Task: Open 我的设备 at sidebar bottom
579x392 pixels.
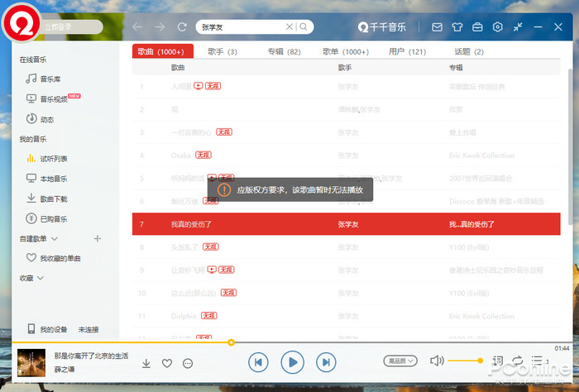Action: [48, 329]
